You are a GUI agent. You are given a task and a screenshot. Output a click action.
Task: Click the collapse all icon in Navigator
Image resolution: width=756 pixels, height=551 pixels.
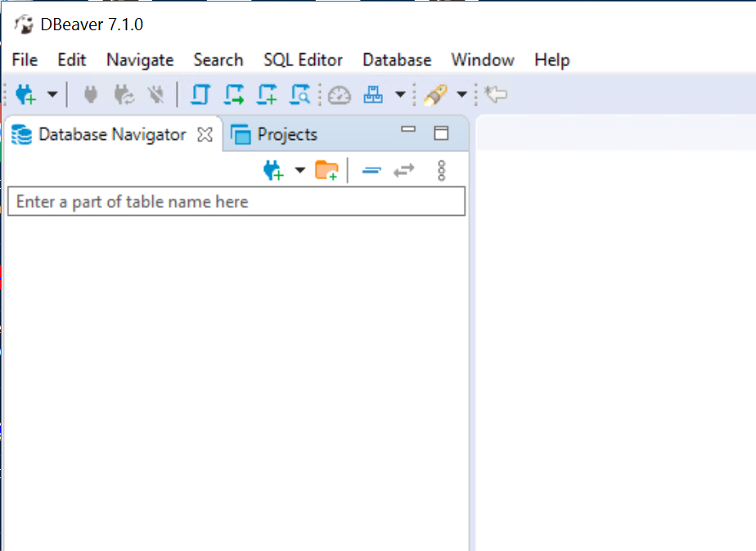coord(371,170)
